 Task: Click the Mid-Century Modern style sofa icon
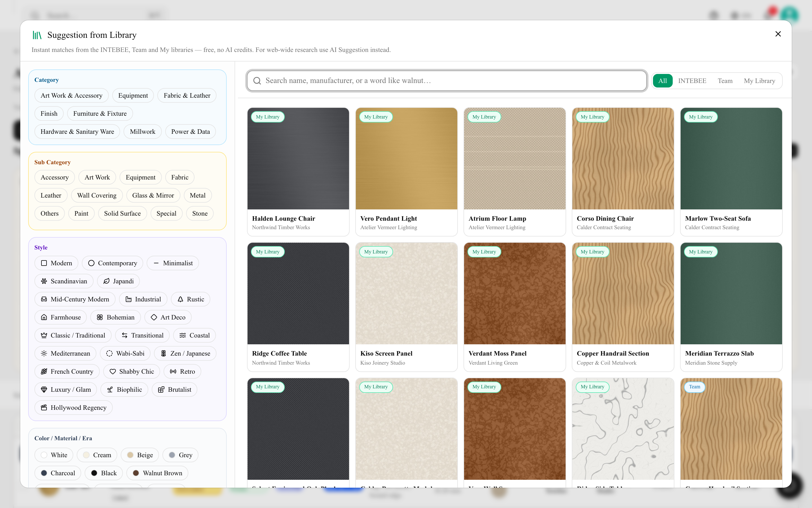click(x=44, y=299)
